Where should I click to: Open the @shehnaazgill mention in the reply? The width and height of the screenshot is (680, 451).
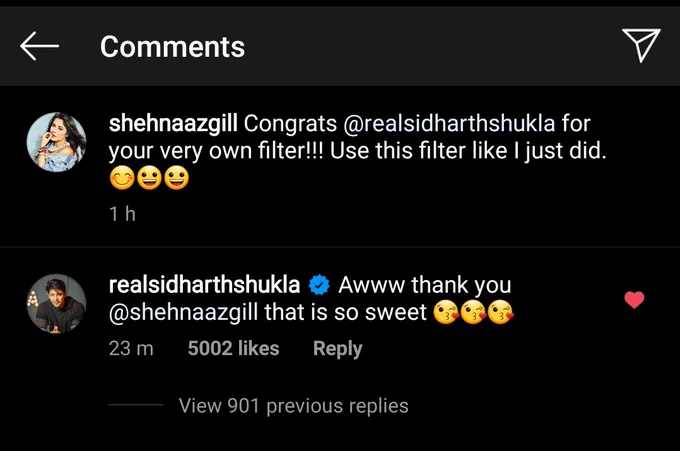point(183,313)
